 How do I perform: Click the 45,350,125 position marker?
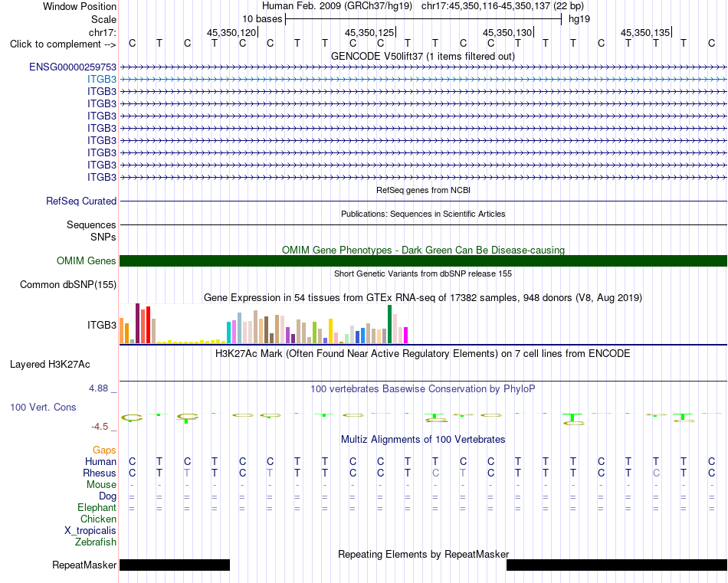[x=369, y=32]
